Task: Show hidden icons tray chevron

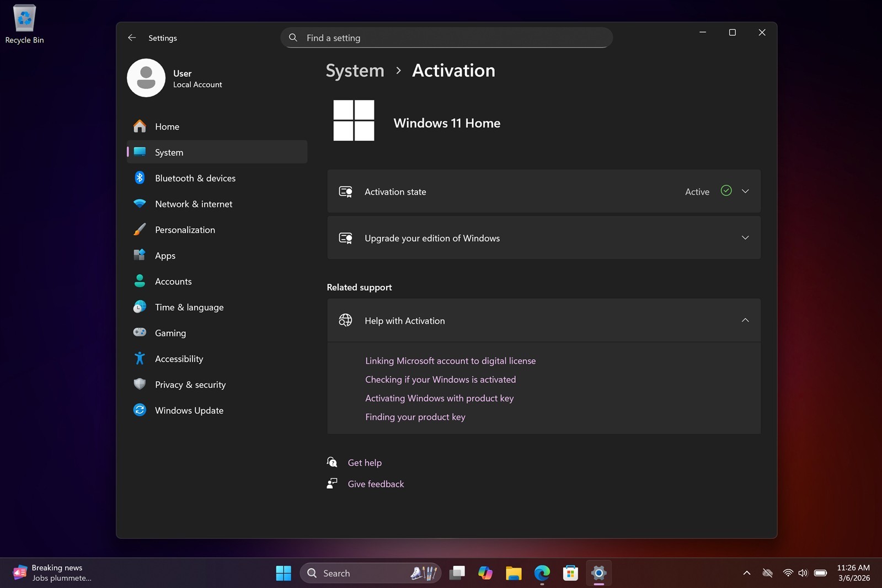Action: (x=747, y=573)
